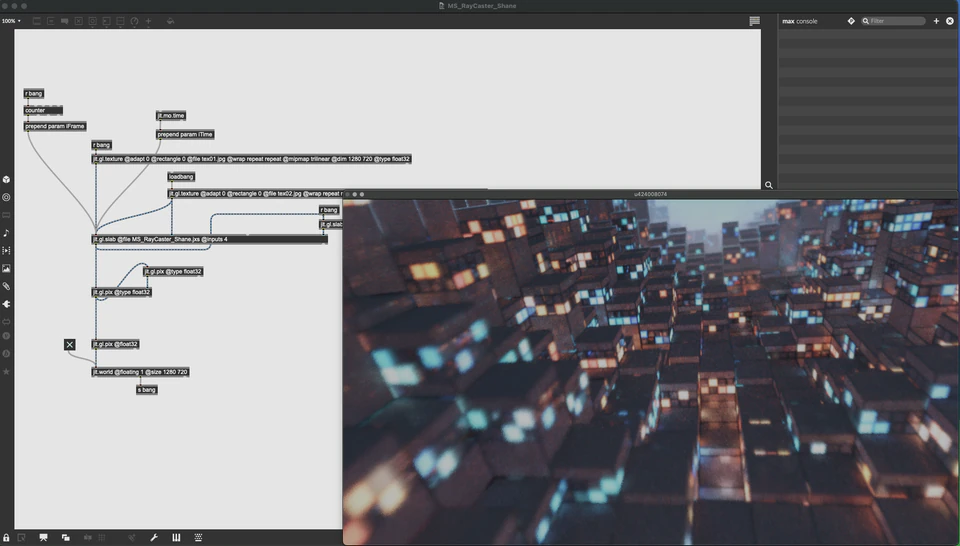Select the jit.gl.slab MS_RayCaster_Shane.jxs object
This screenshot has width=960, height=546.
209,239
